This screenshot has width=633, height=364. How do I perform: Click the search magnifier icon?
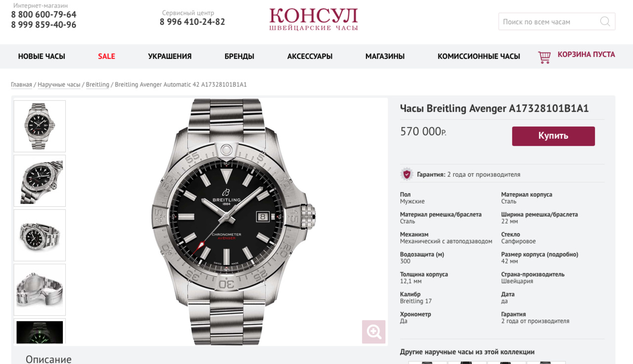point(605,21)
